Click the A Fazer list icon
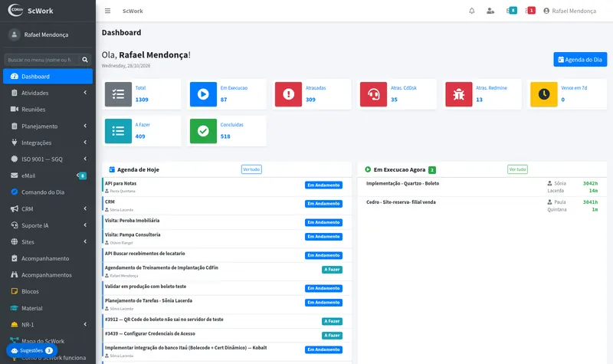Viewport: 613px width, 364px height. 118,131
